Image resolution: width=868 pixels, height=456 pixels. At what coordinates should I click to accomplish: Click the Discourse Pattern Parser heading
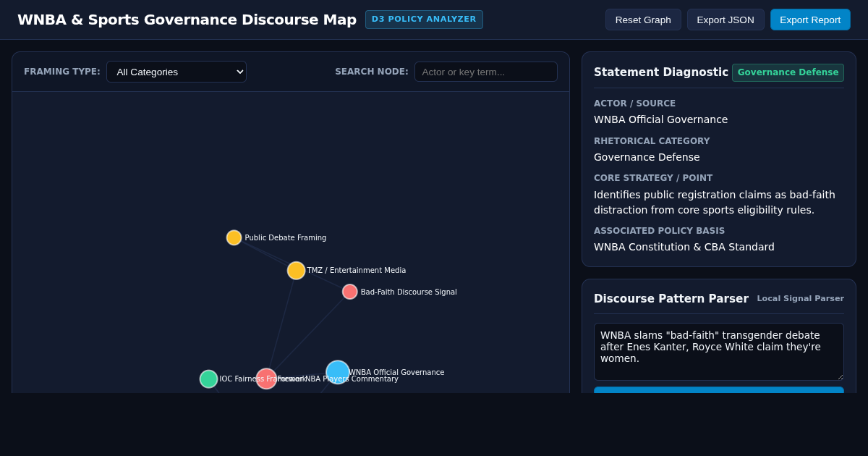tap(671, 298)
